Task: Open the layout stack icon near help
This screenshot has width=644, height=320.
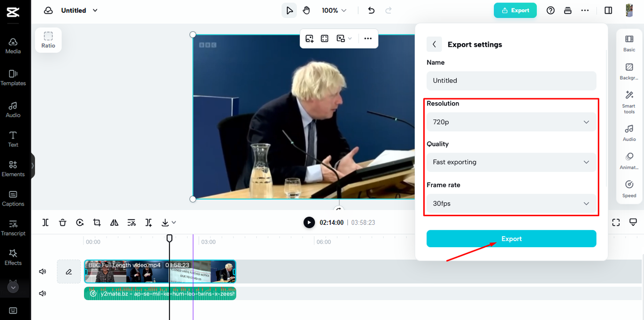Action: pyautogui.click(x=568, y=10)
